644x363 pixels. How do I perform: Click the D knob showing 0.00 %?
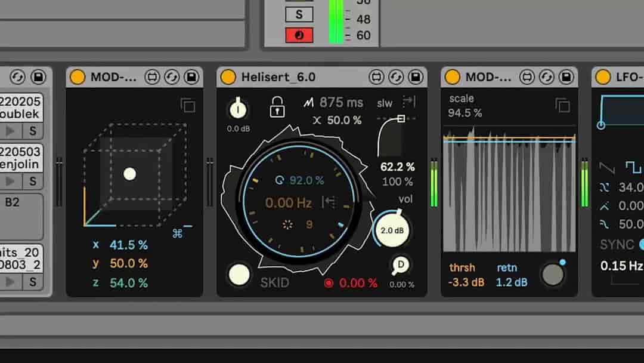[x=401, y=265]
